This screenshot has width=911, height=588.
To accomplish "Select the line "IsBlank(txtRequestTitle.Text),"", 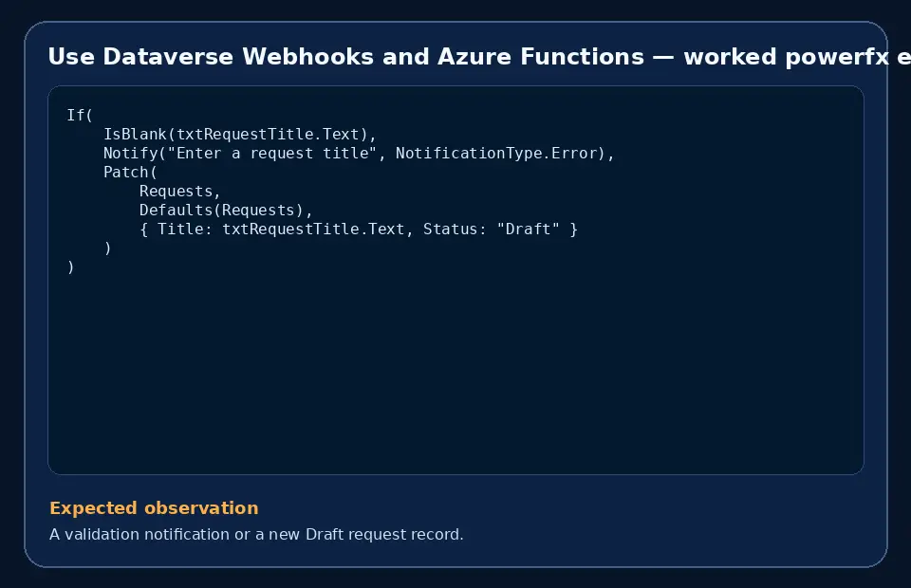I will 240,134.
